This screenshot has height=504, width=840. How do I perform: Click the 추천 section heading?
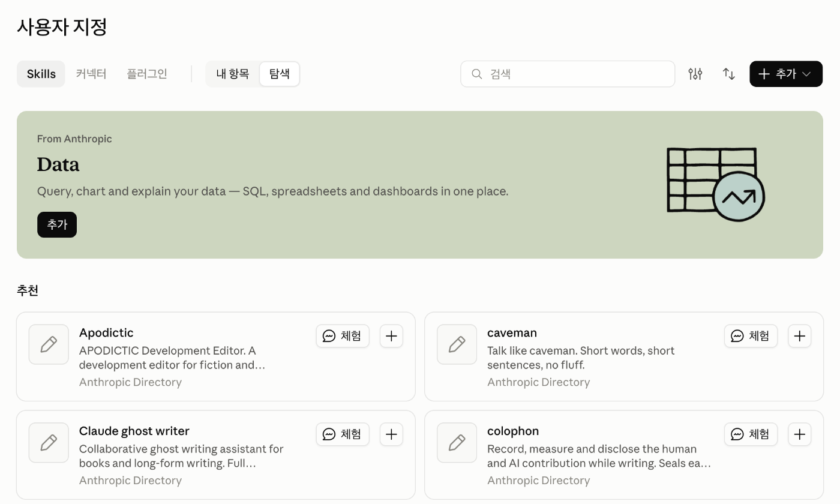pyautogui.click(x=28, y=290)
